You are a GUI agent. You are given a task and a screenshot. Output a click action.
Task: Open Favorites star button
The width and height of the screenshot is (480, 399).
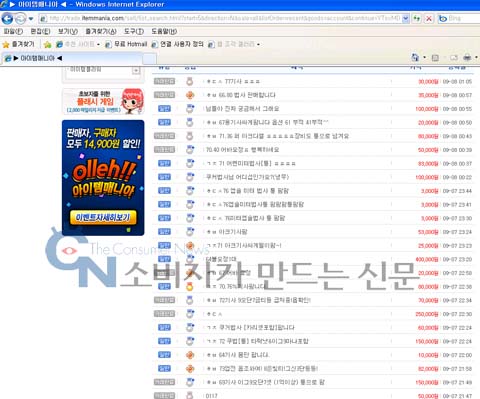18,44
